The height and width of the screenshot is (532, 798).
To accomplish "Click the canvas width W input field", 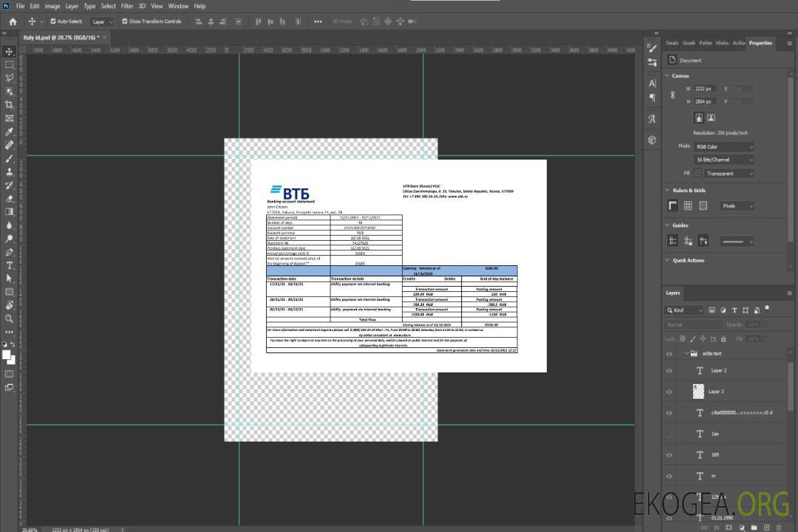I will [705, 89].
